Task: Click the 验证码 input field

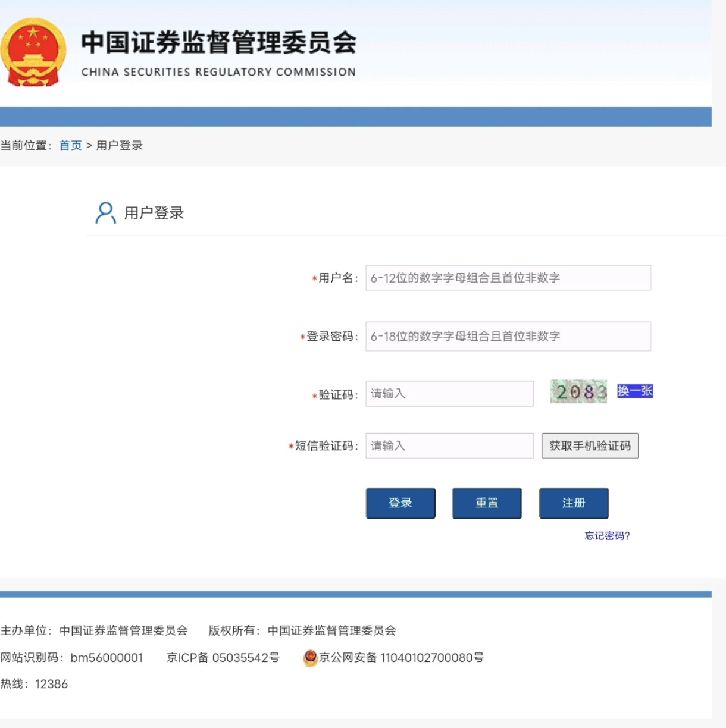Action: (x=449, y=393)
